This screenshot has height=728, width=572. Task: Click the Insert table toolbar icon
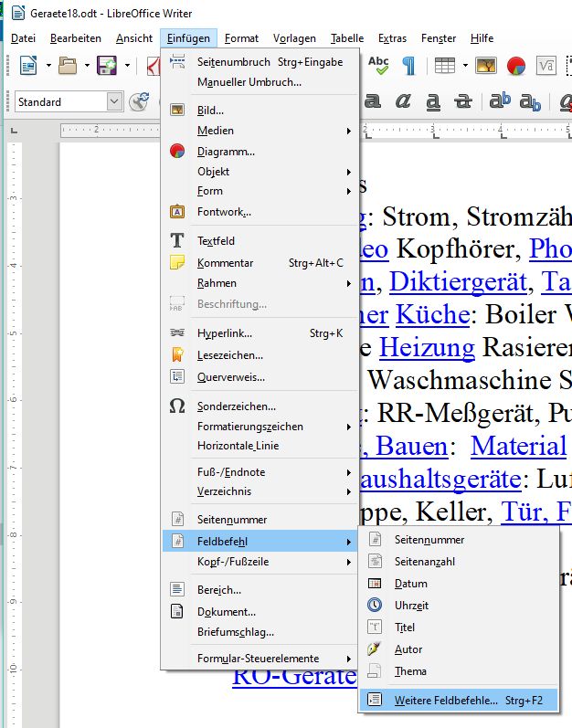(x=445, y=66)
